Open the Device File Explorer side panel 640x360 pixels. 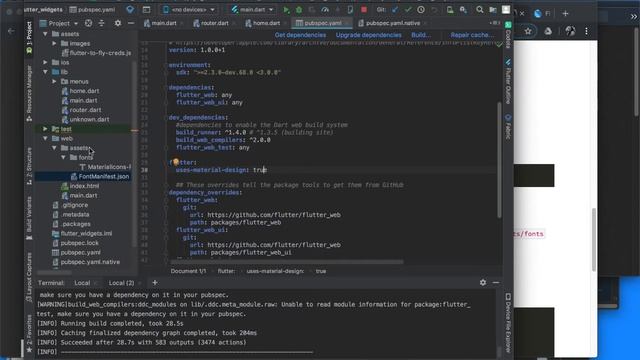coord(508,322)
